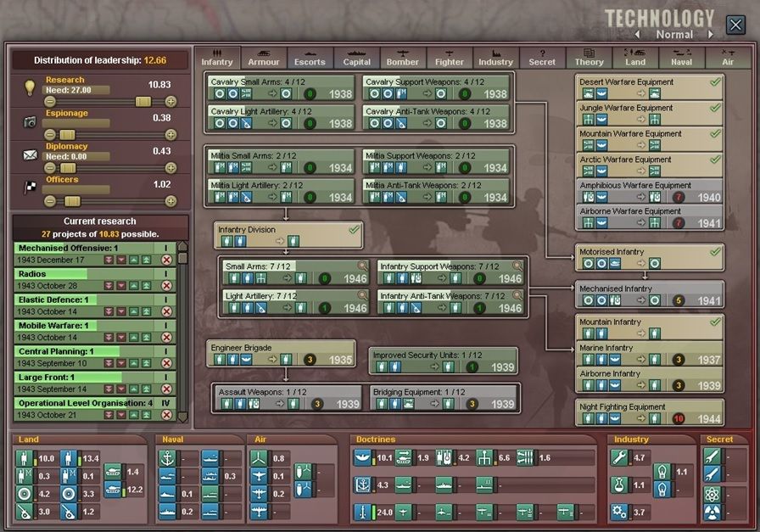
Task: Select Engineer Brigade technology
Action: click(x=281, y=354)
